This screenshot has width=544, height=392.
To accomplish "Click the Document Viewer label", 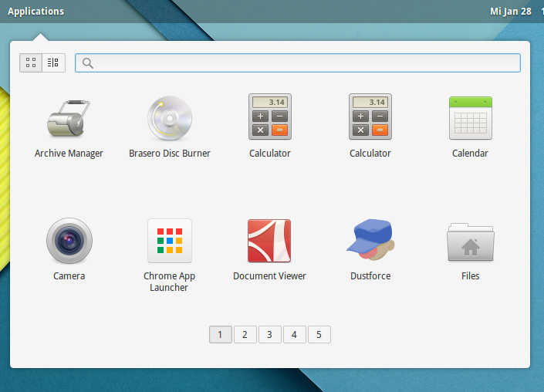I will pos(269,276).
